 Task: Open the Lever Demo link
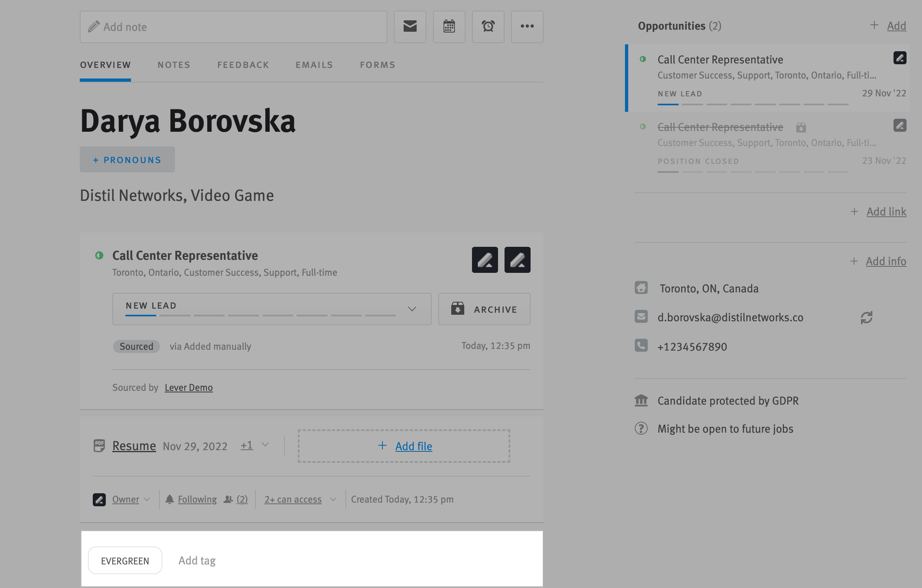click(188, 388)
